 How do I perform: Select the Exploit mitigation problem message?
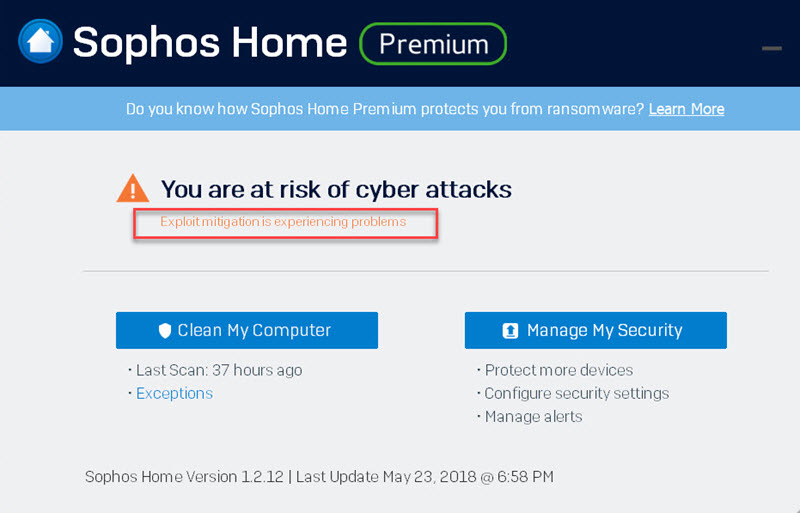[x=284, y=221]
